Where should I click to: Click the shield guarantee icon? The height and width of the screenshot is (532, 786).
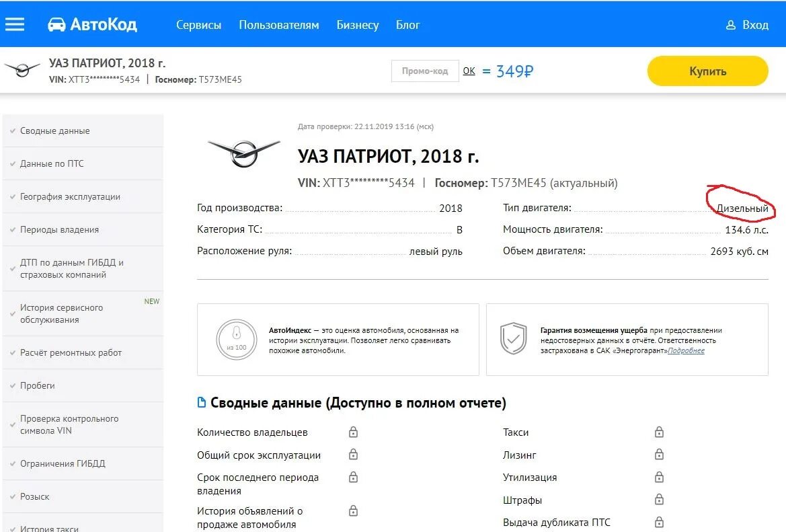click(513, 338)
